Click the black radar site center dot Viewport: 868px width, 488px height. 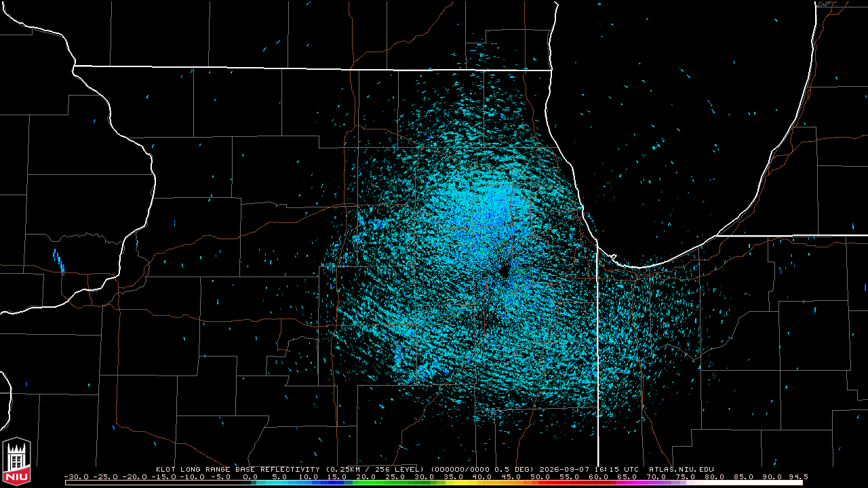[x=504, y=271]
